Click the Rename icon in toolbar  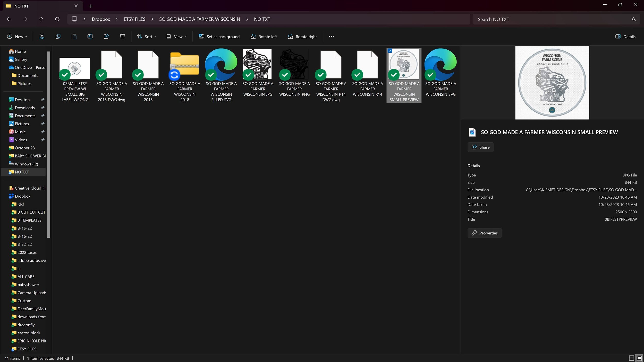tap(90, 37)
